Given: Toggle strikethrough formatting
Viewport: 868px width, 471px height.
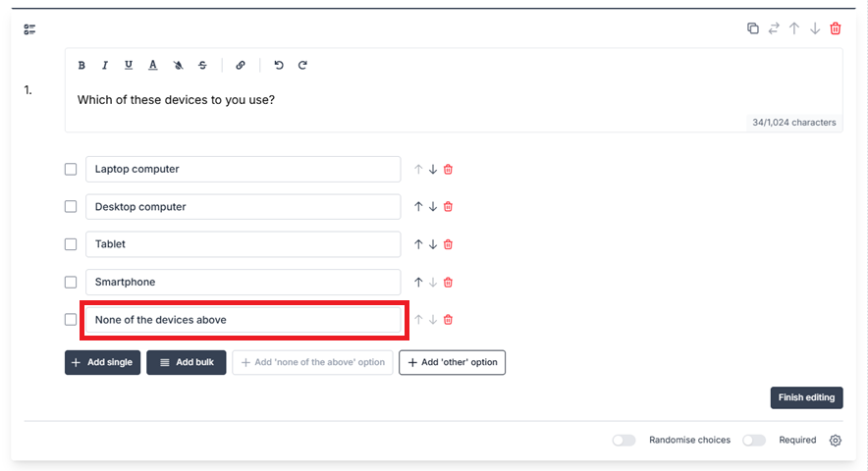Looking at the screenshot, I should pos(202,66).
